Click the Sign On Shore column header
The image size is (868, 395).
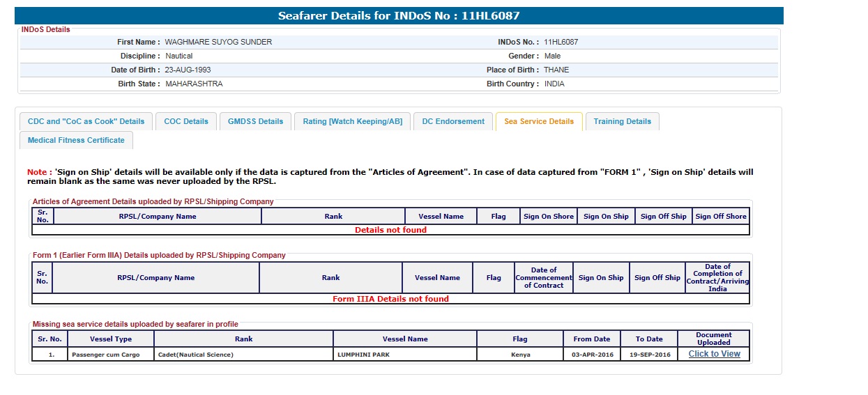pyautogui.click(x=549, y=216)
